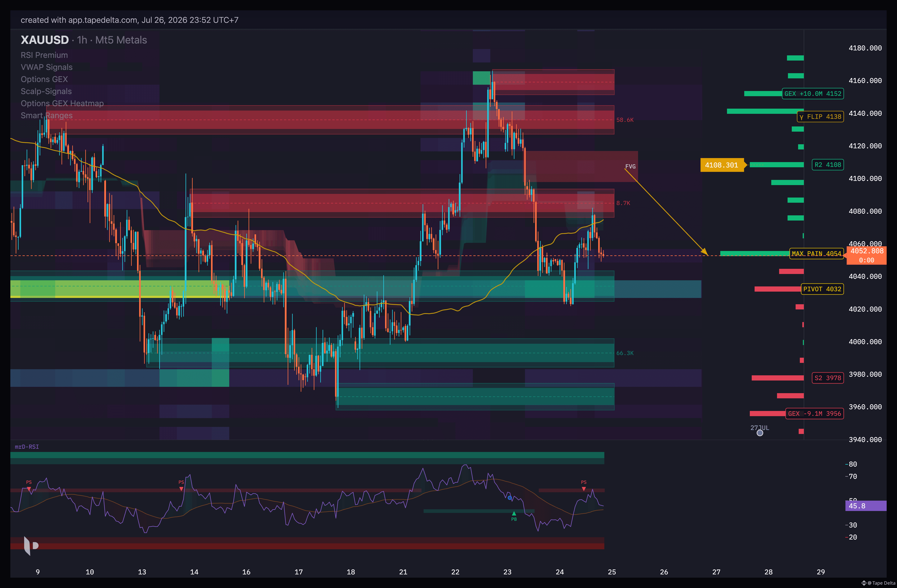897x588 pixels.
Task: Click the S2 3978 level label
Action: click(828, 378)
